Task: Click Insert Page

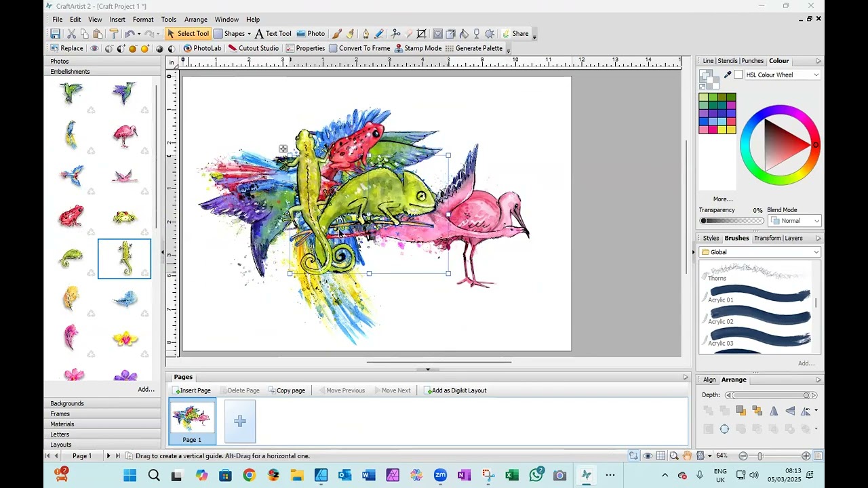Action: click(193, 390)
